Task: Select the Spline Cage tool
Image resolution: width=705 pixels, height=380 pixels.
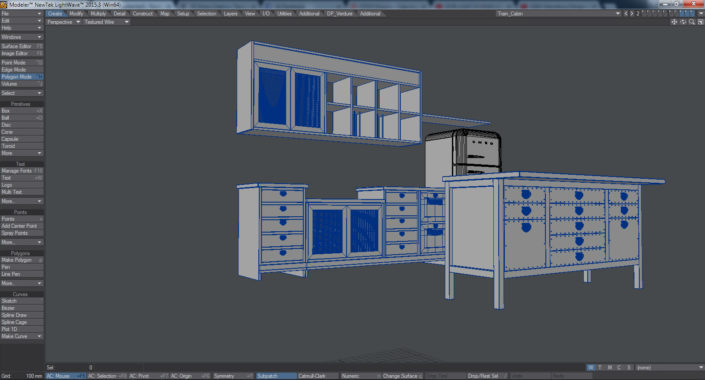Action: pos(22,322)
